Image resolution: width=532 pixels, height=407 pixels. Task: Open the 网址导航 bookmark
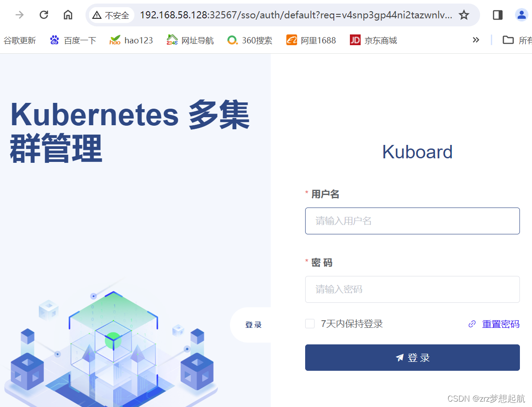pyautogui.click(x=190, y=40)
